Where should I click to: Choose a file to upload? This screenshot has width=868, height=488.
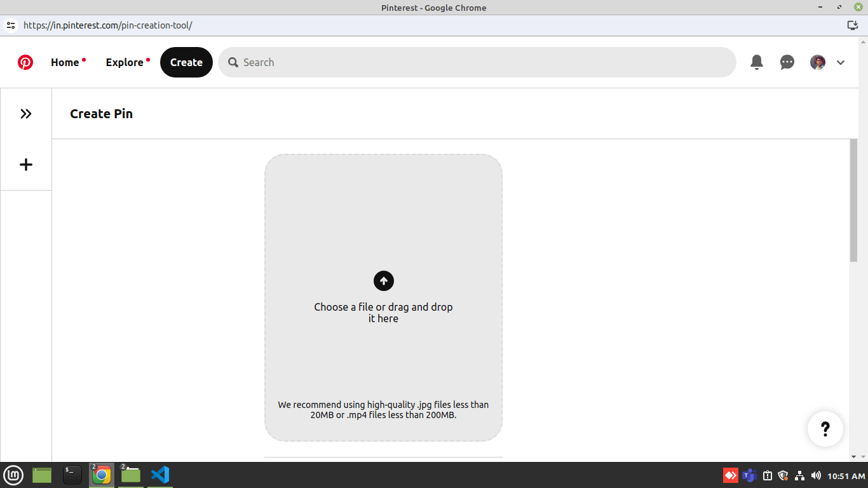[x=383, y=312]
